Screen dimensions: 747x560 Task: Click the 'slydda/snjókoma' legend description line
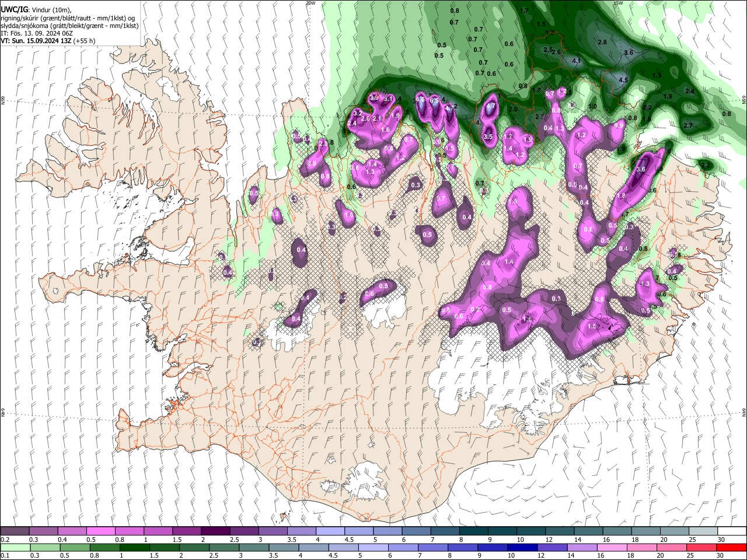[69, 26]
